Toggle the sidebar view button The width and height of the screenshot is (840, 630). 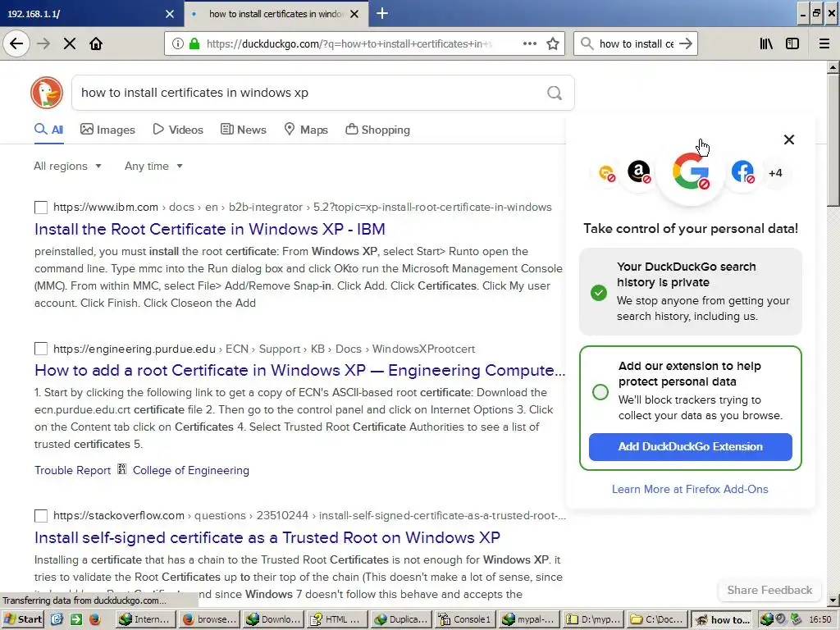792,43
